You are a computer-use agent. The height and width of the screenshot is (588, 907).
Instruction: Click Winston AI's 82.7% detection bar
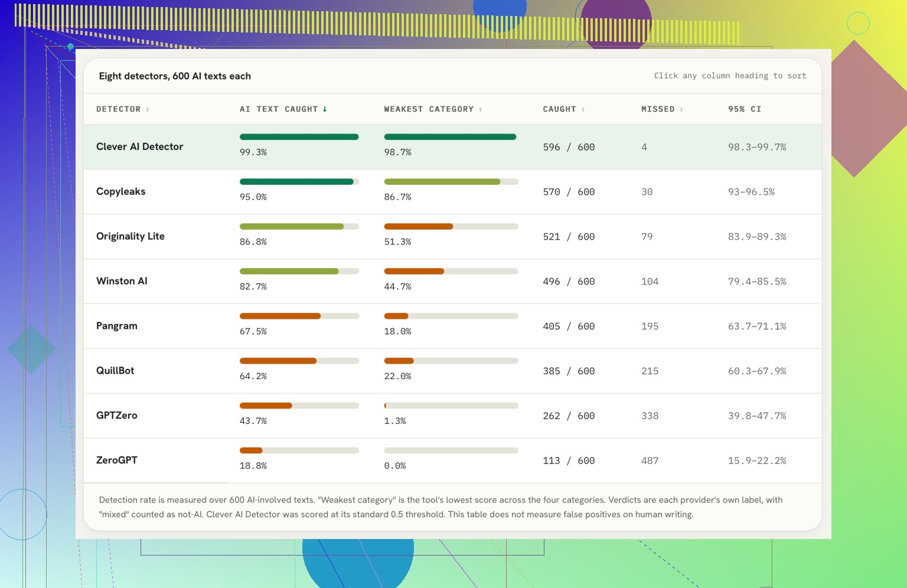point(299,272)
